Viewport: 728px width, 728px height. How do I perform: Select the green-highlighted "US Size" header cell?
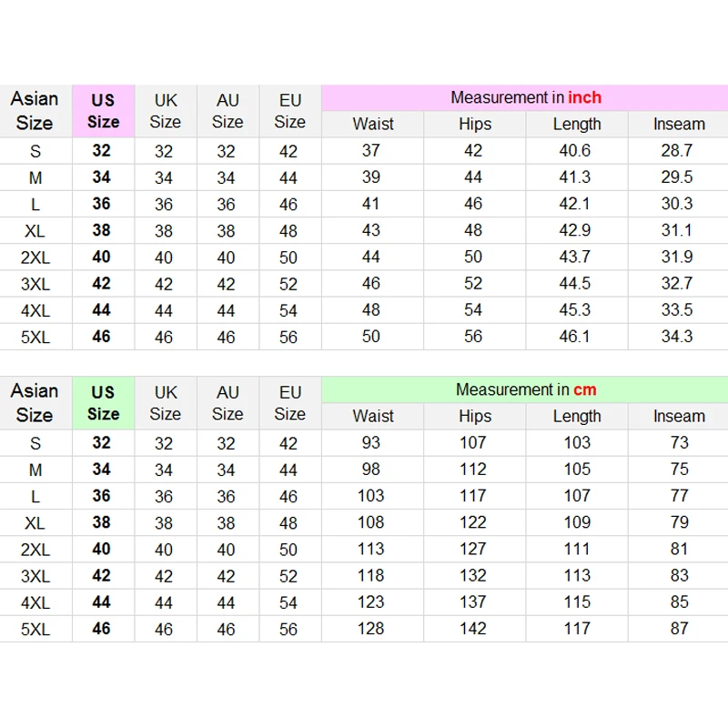tap(103, 403)
